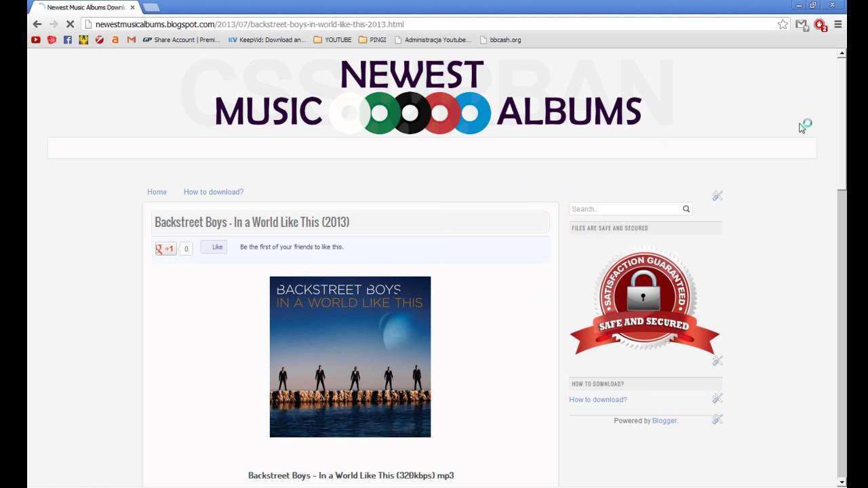Click the Safe and Secured badge image

[x=644, y=301]
